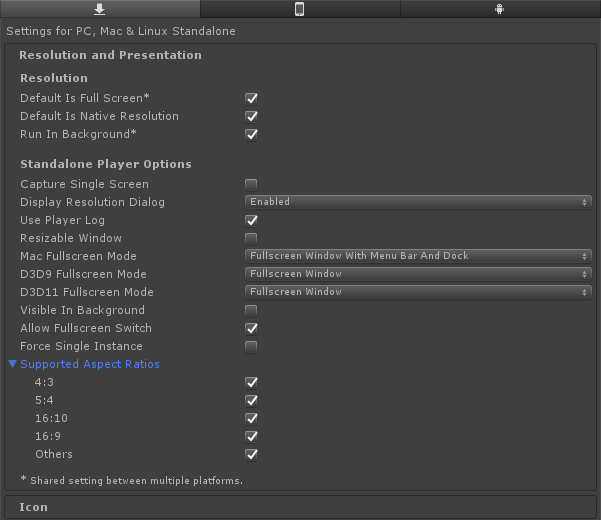Collapse Supported Aspect Ratios foldout

[12, 364]
